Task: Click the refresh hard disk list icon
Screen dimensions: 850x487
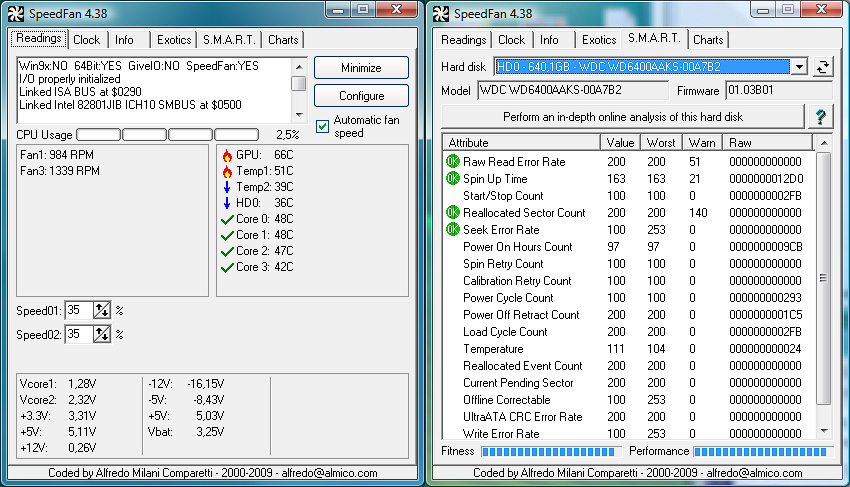Action: tap(822, 67)
